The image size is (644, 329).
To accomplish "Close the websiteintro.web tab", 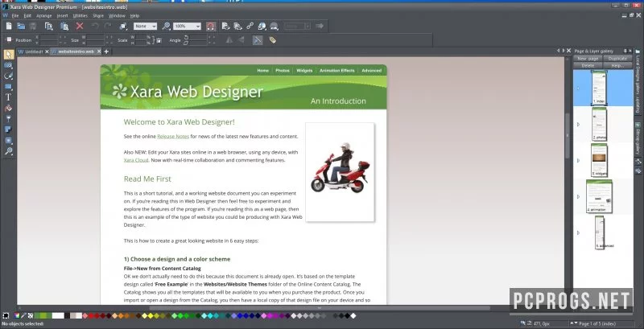I will [x=98, y=51].
